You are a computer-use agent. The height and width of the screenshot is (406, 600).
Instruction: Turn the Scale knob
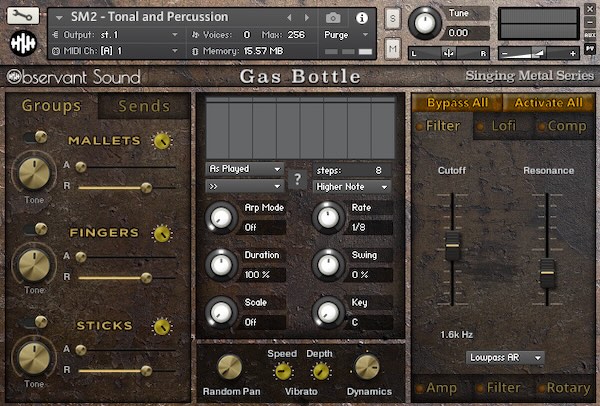[x=221, y=313]
